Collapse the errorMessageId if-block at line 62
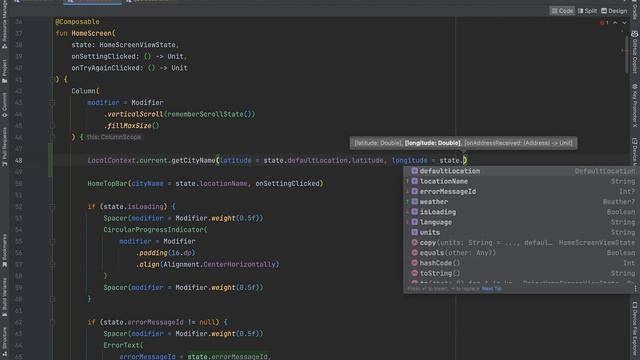This screenshot has width=640, height=360. tap(52, 322)
